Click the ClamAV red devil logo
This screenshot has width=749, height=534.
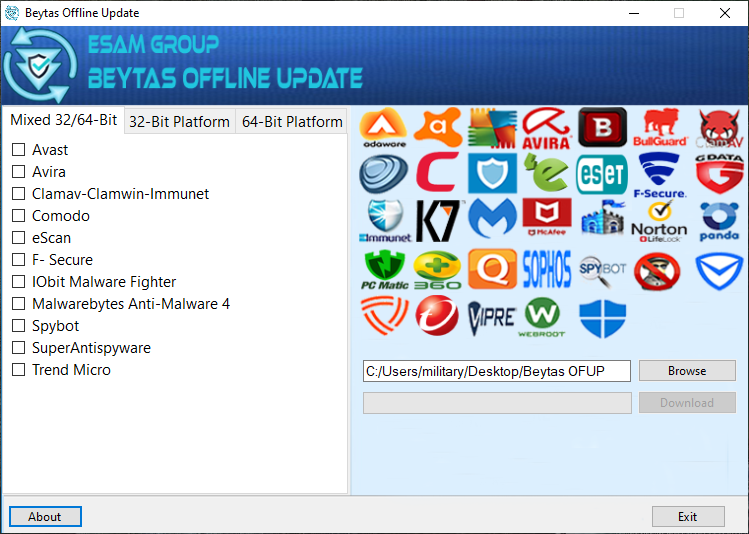click(719, 128)
